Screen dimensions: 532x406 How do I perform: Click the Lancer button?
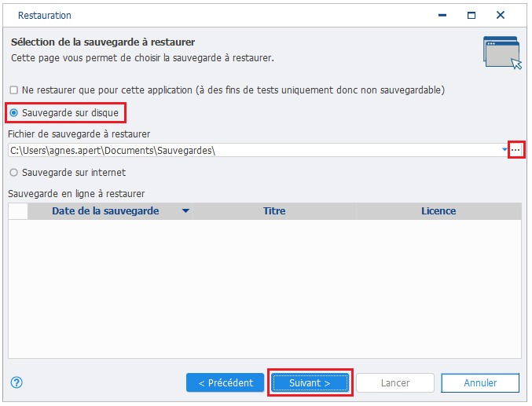coord(395,382)
